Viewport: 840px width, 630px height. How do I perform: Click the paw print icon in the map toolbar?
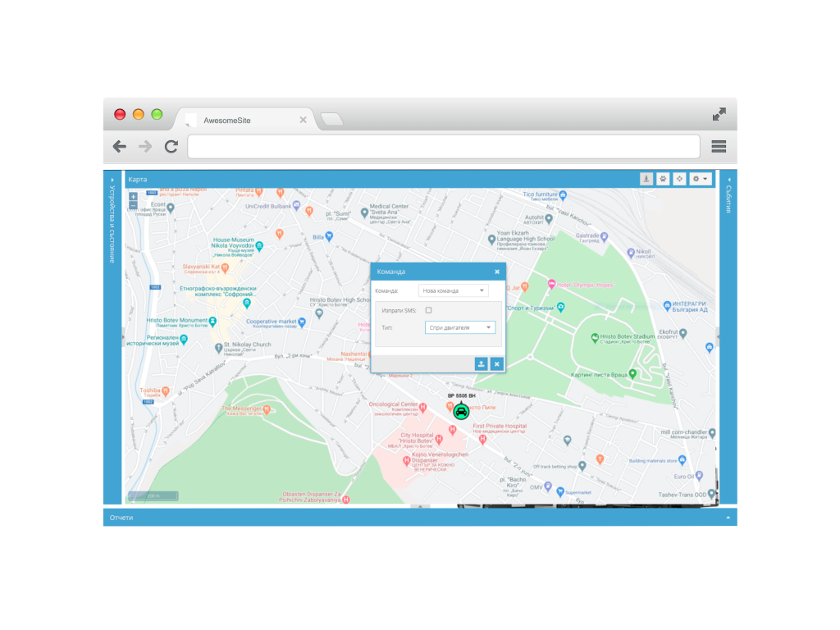click(663, 179)
